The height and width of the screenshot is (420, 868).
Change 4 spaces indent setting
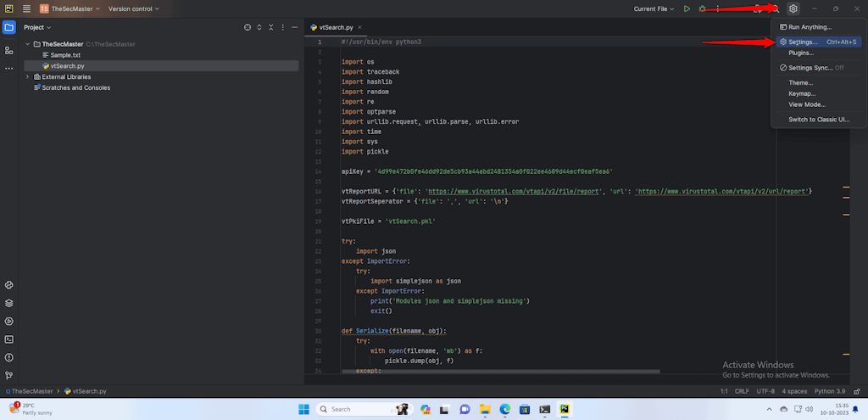point(794,391)
